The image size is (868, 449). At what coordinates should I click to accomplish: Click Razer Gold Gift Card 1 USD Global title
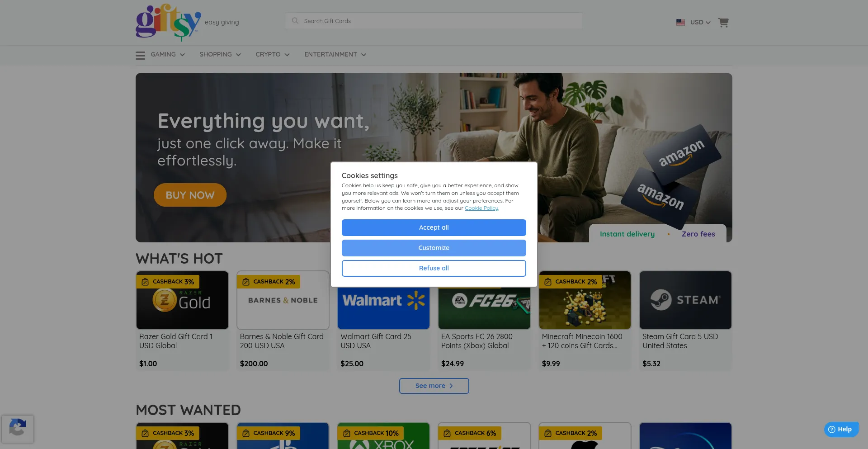(x=176, y=341)
